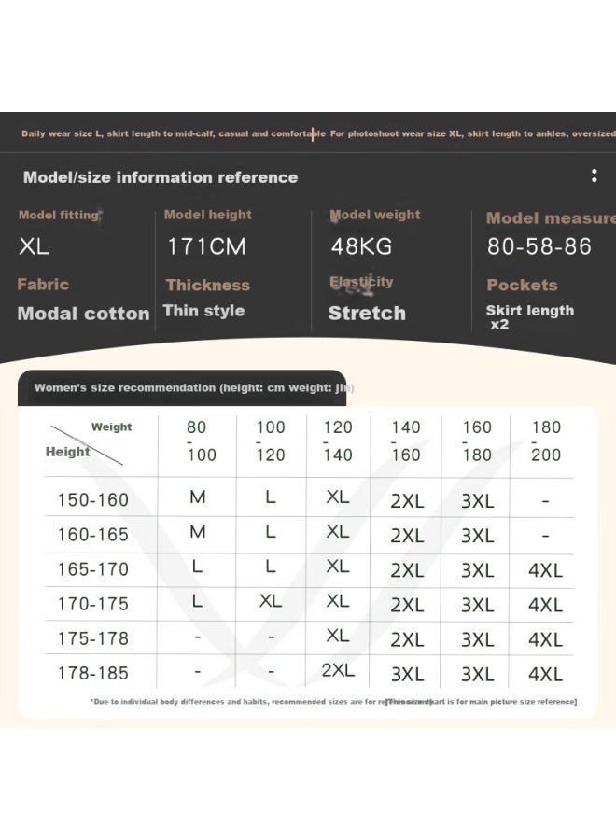Image resolution: width=616 pixels, height=840 pixels.
Task: Click the 48KG model weight value
Action: (x=361, y=246)
